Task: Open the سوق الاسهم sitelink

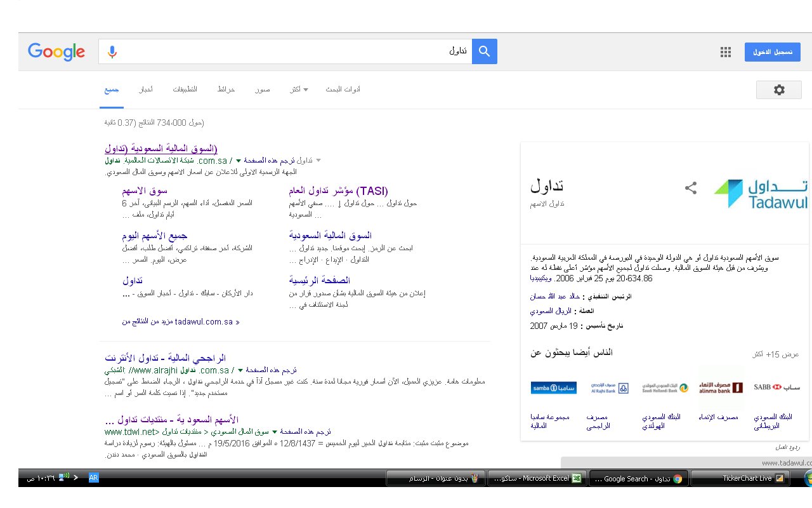Action: tap(145, 190)
